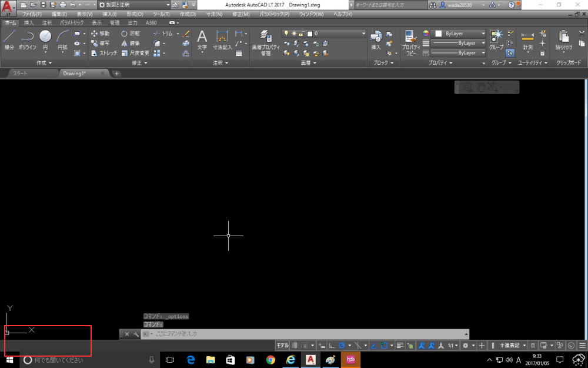
Task: Open the 製図と注釈 workspace dropdown
Action: point(134,5)
